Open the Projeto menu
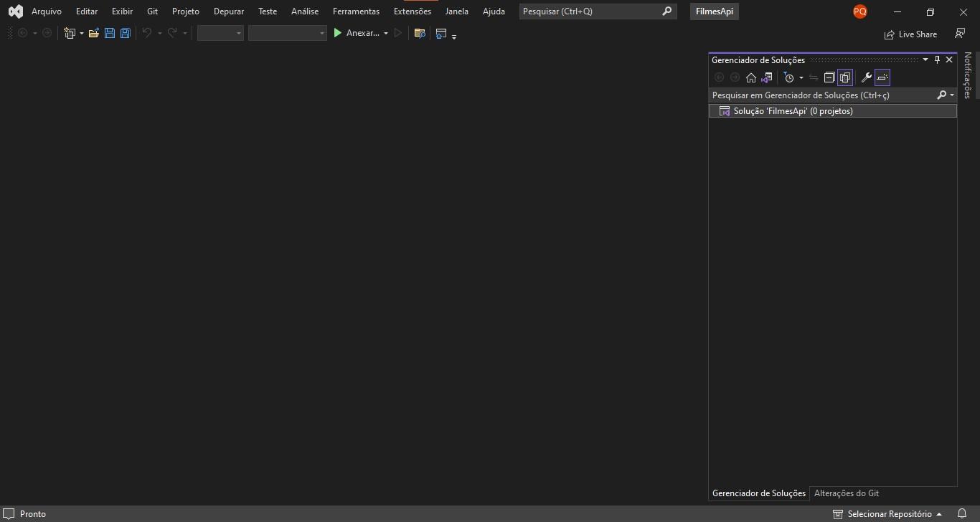Viewport: 980px width, 522px height. 186,11
